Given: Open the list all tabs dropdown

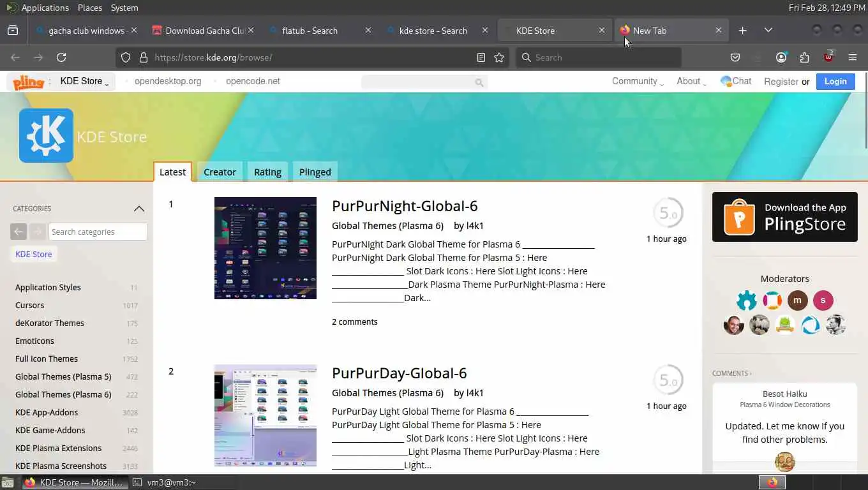Looking at the screenshot, I should coord(768,31).
